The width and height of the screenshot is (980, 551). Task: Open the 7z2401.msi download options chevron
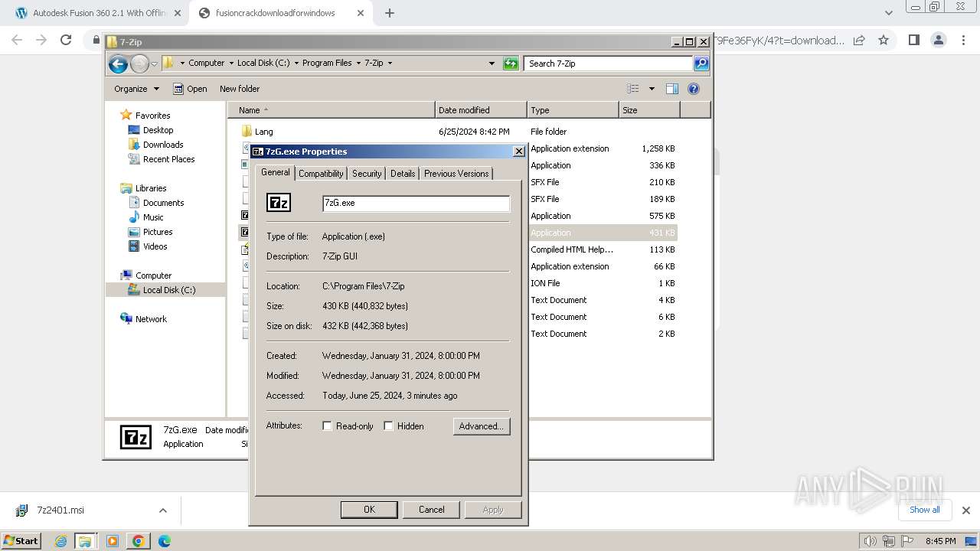tap(162, 510)
